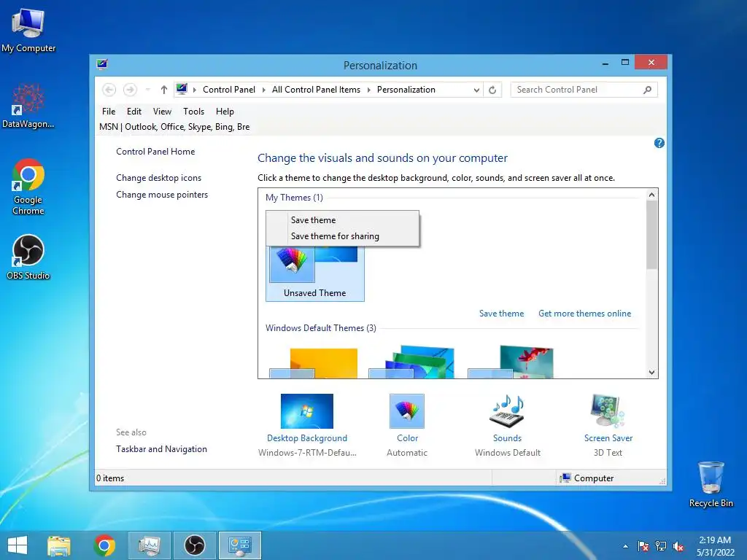Open the DataWagon desktop shortcut
The image size is (747, 560).
pos(28,106)
